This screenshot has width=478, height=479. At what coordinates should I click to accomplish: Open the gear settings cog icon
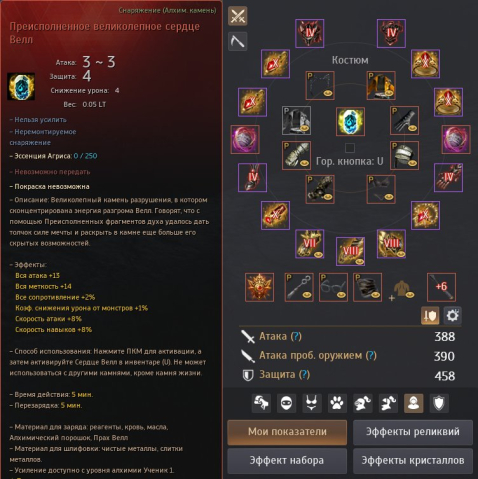coord(452,315)
